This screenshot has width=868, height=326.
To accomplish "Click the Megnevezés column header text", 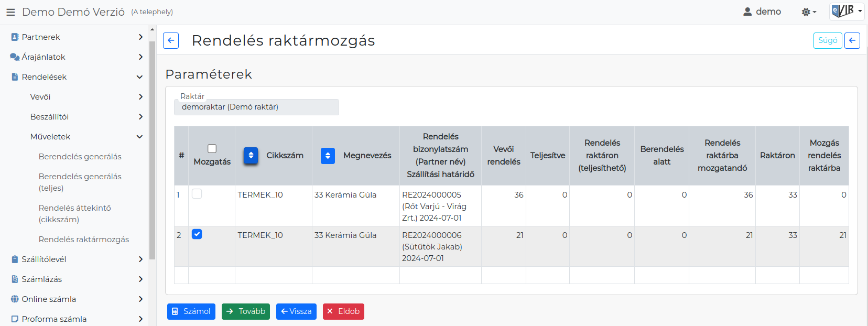I will tap(367, 156).
